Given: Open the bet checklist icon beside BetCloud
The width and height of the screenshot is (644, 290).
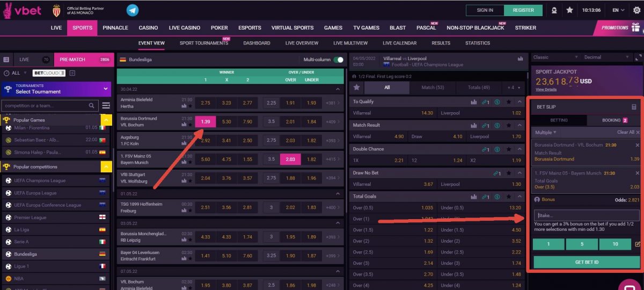Looking at the screenshot, I should click(72, 73).
